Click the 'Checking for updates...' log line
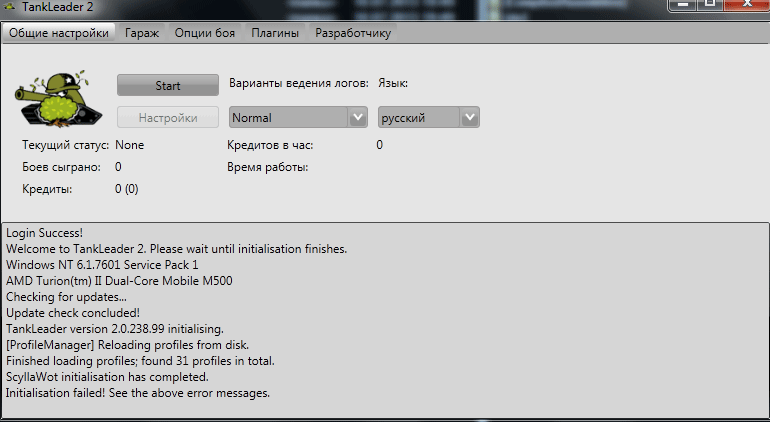Screen dimensions: 770x422 pos(66,297)
